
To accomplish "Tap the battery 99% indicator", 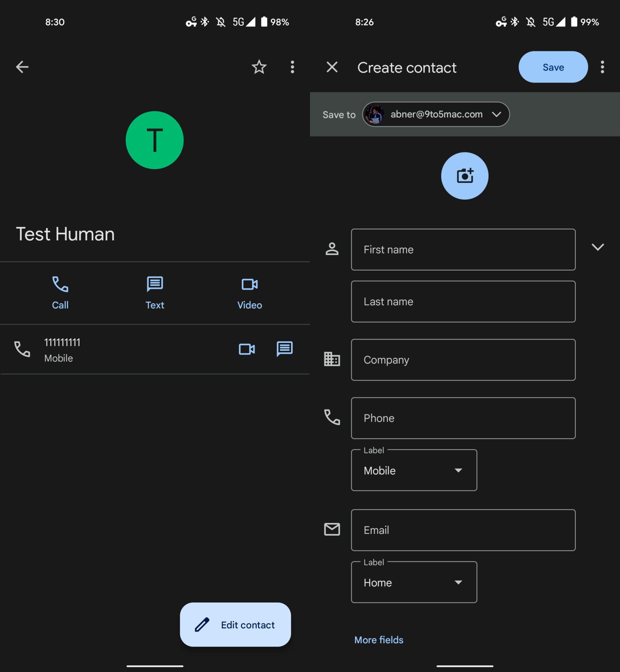I will tap(584, 22).
